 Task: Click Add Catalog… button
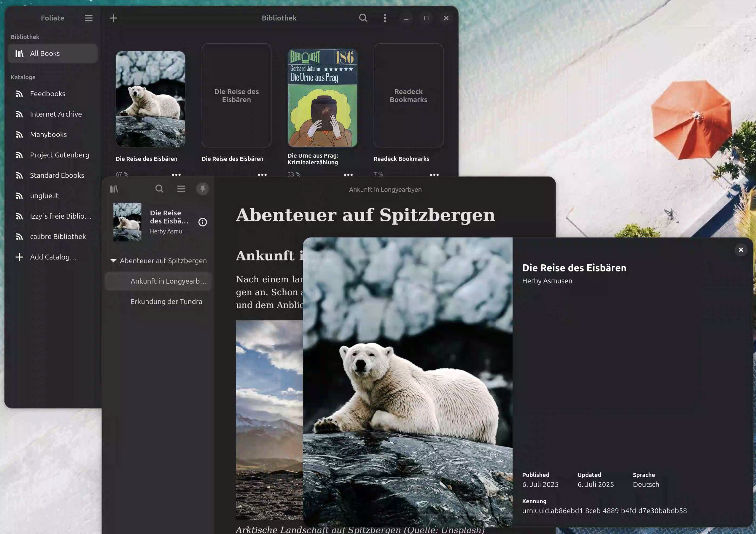[x=53, y=257]
